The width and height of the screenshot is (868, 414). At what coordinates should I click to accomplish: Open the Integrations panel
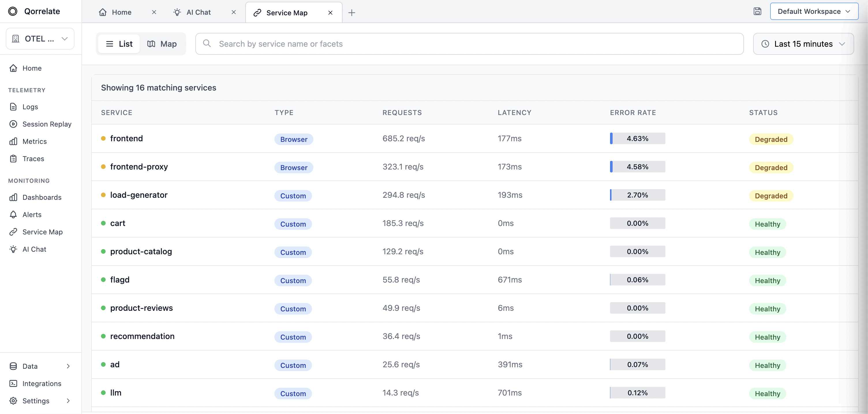tap(42, 383)
